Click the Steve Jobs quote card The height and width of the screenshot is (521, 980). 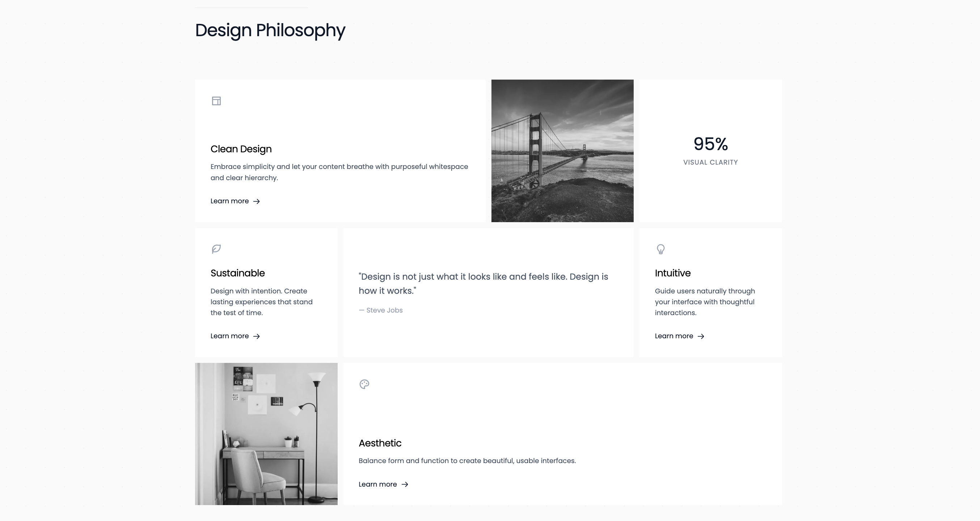tap(489, 292)
